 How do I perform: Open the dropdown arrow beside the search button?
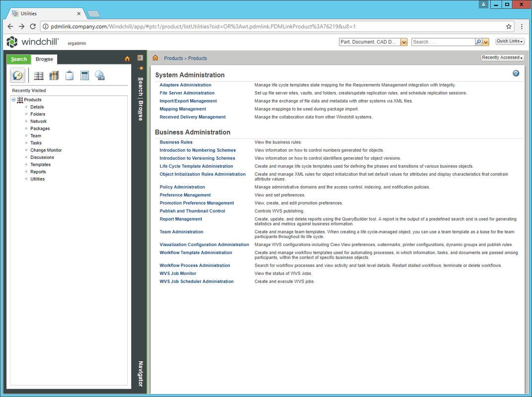[x=485, y=42]
